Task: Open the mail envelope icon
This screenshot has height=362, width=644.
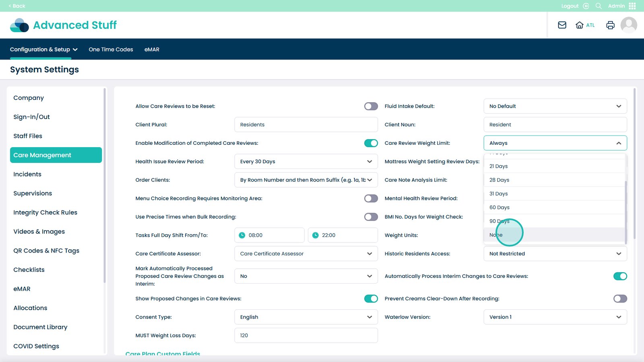Action: point(562,25)
